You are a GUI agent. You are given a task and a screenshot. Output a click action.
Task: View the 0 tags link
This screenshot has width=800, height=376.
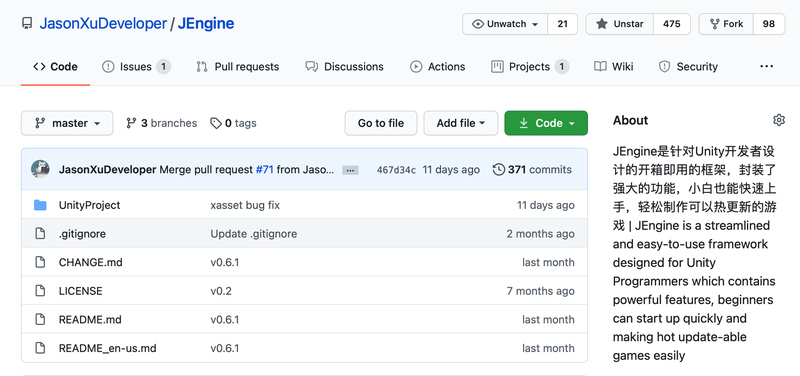pos(233,123)
